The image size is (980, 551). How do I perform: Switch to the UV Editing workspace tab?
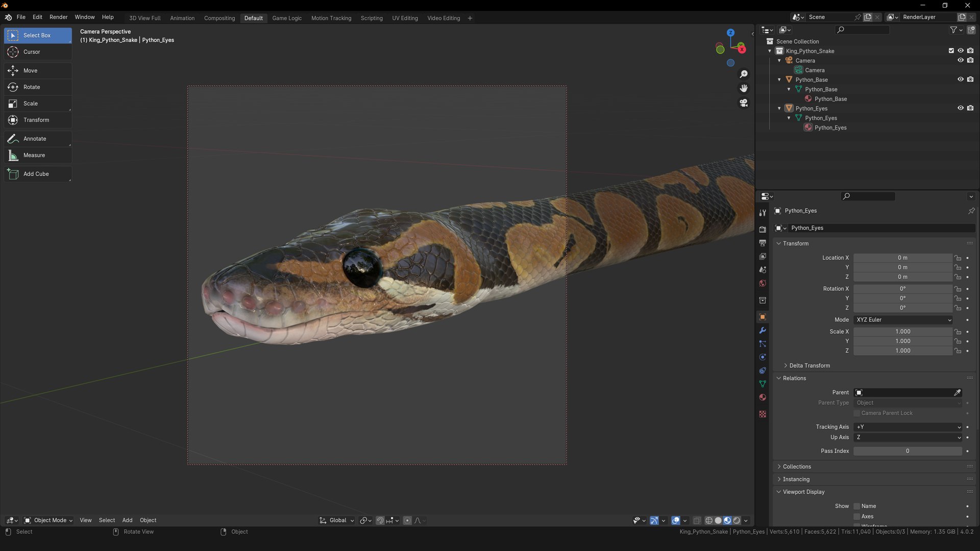405,18
